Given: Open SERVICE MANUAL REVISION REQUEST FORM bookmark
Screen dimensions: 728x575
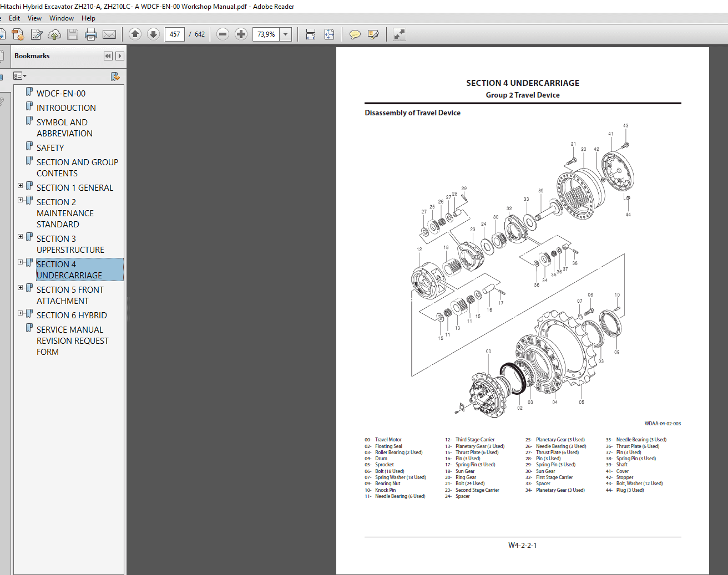Looking at the screenshot, I should [72, 340].
